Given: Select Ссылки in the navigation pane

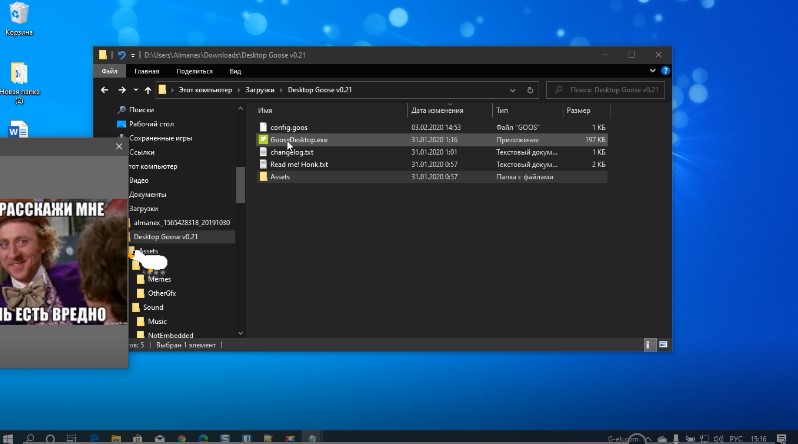Looking at the screenshot, I should (141, 152).
